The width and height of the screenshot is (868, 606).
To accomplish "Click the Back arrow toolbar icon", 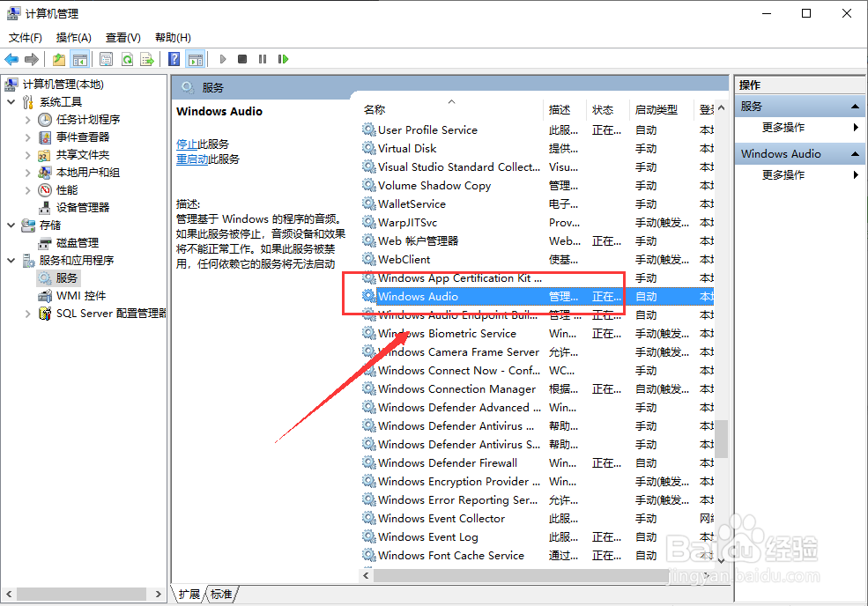I will [11, 59].
